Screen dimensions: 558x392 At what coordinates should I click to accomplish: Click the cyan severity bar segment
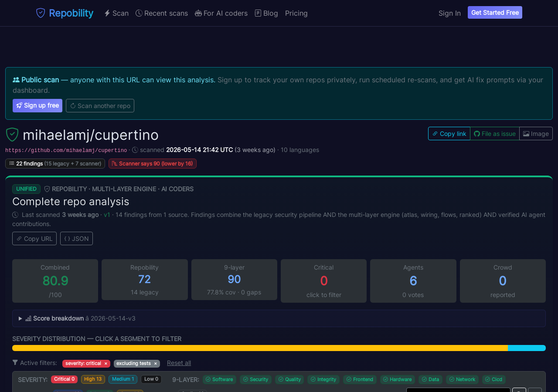coord(527,348)
